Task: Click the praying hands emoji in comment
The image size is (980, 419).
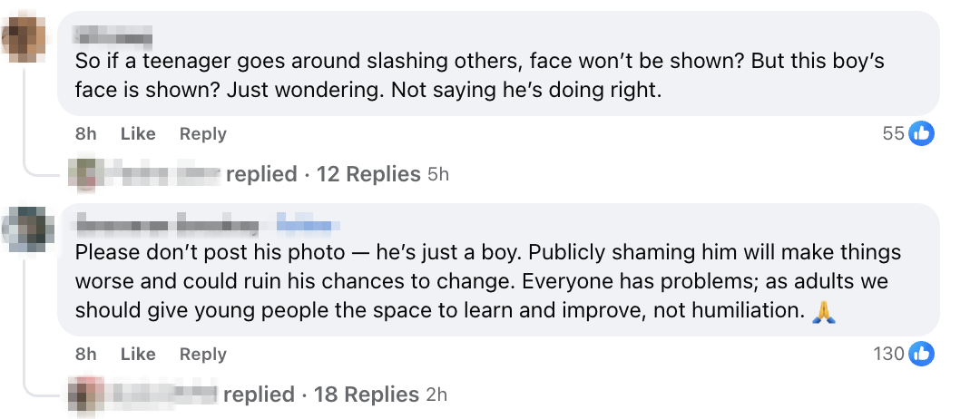Action: click(825, 311)
